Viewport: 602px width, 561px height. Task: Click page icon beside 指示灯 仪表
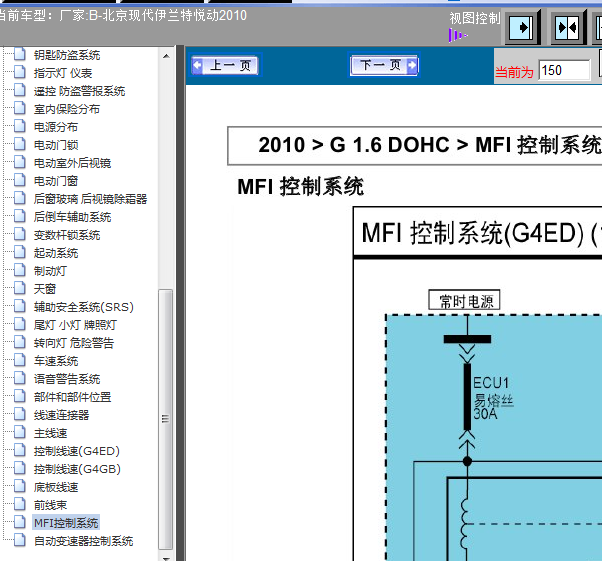(x=20, y=72)
